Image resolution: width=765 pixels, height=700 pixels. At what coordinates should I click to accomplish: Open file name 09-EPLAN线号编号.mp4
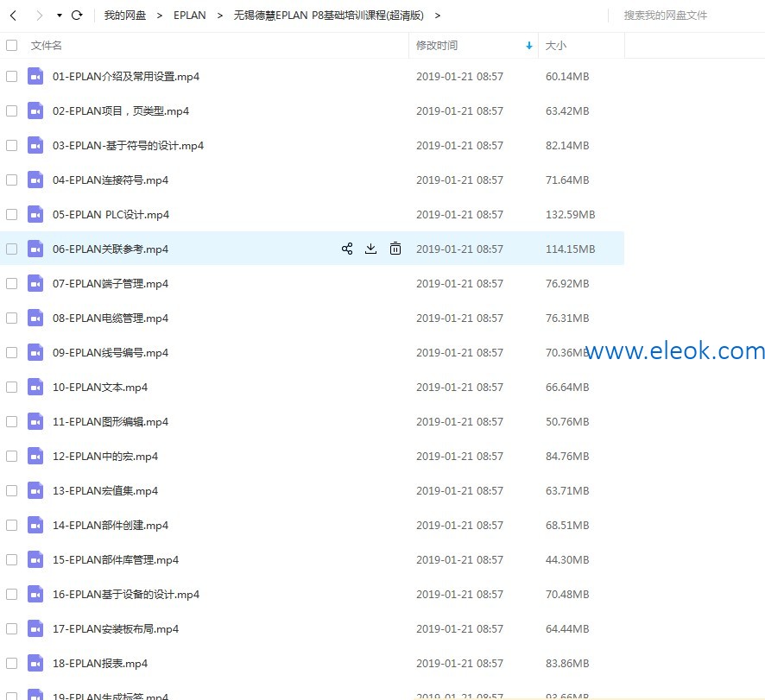[111, 353]
